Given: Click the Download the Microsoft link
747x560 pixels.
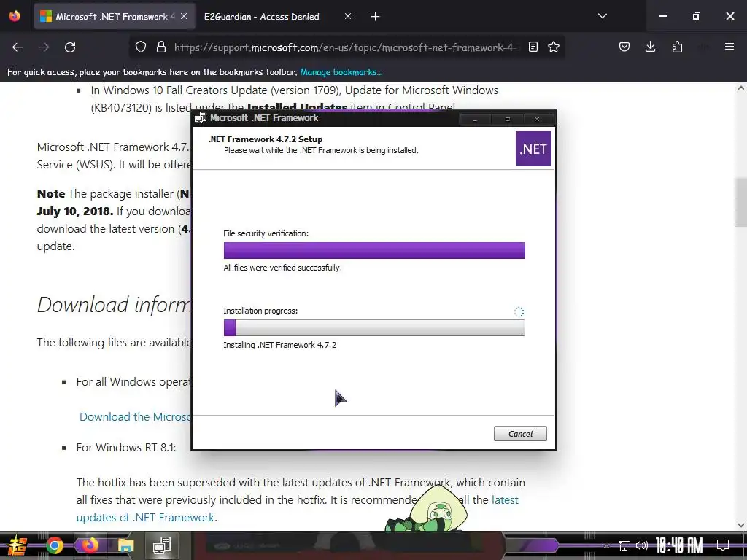Looking at the screenshot, I should tap(135, 417).
